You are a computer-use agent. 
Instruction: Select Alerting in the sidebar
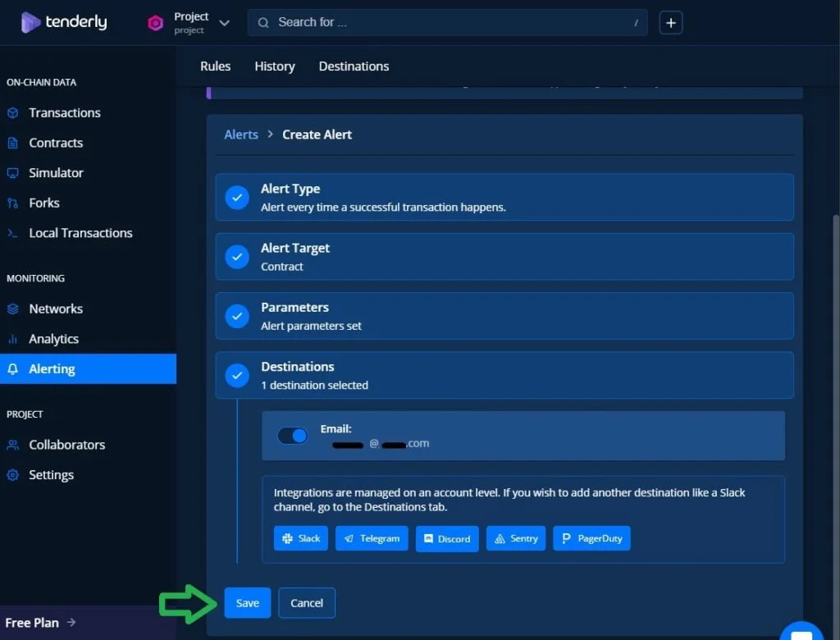pyautogui.click(x=88, y=368)
